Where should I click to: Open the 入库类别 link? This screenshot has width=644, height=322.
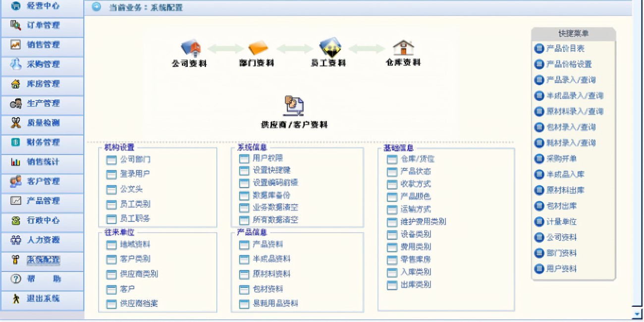(416, 272)
